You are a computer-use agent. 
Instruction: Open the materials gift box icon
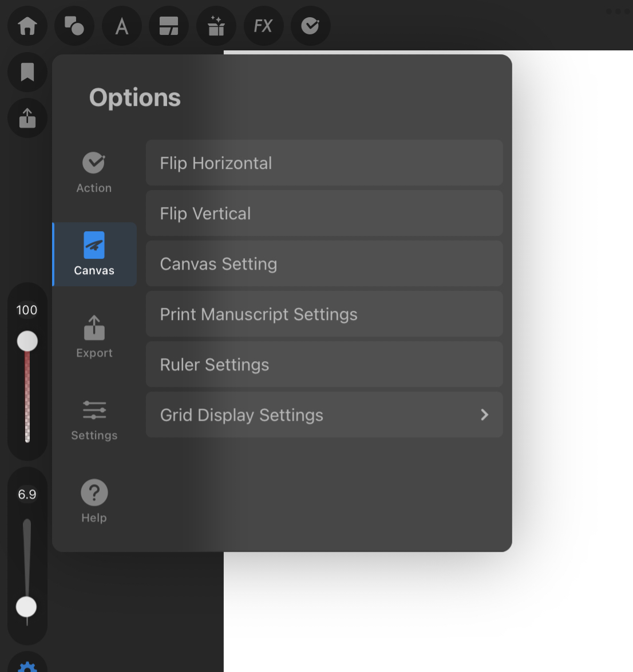216,25
